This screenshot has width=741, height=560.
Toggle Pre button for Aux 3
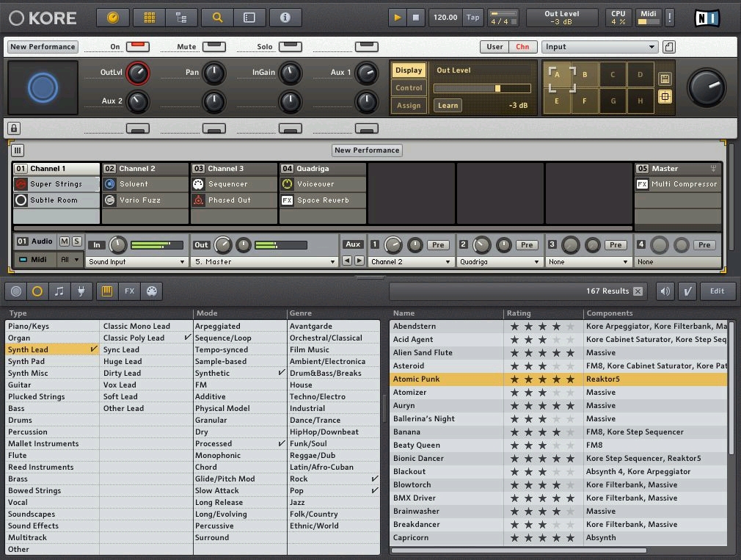[616, 245]
